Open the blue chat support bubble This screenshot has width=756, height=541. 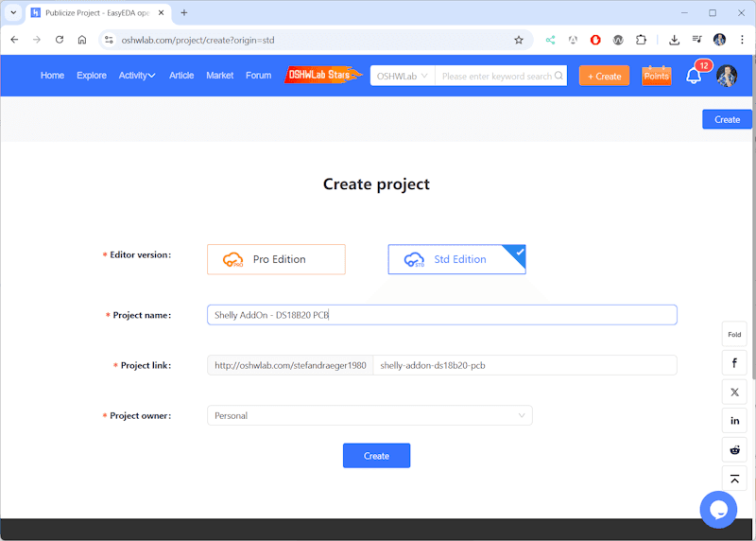click(718, 510)
